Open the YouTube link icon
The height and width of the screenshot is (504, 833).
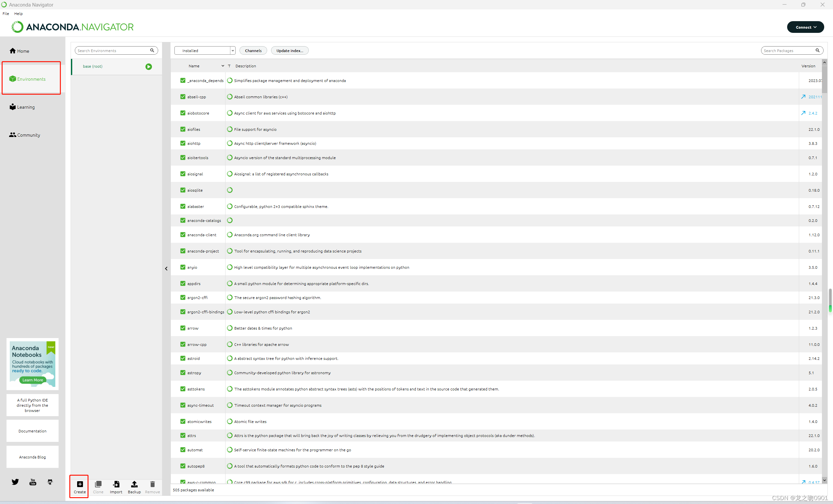(x=33, y=482)
